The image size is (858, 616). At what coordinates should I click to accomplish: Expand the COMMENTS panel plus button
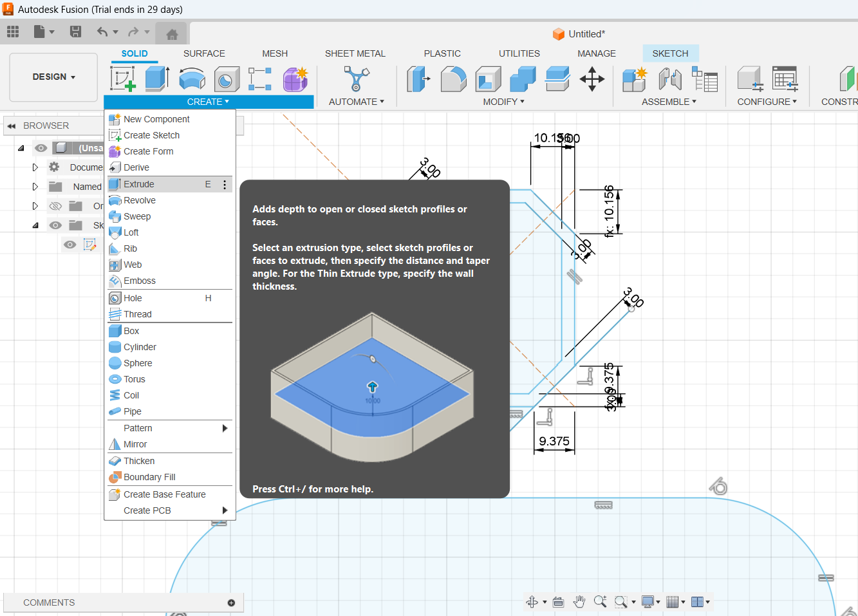[x=231, y=602]
